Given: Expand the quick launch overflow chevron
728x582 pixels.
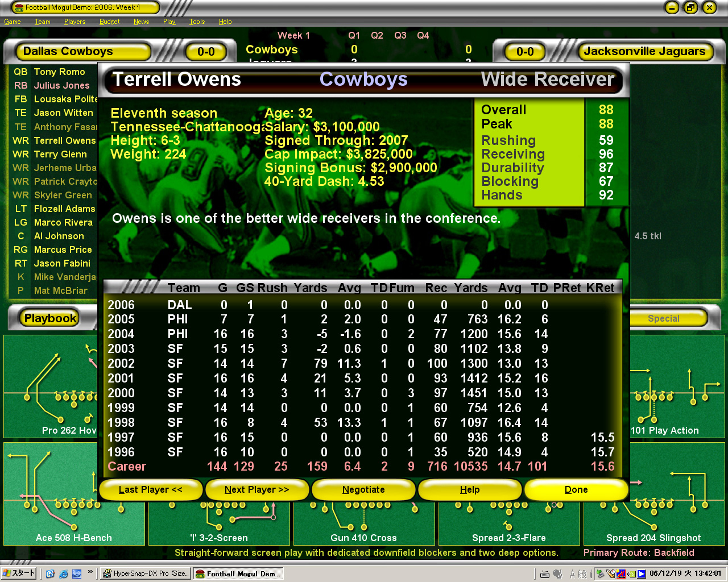Looking at the screenshot, I should pos(90,572).
